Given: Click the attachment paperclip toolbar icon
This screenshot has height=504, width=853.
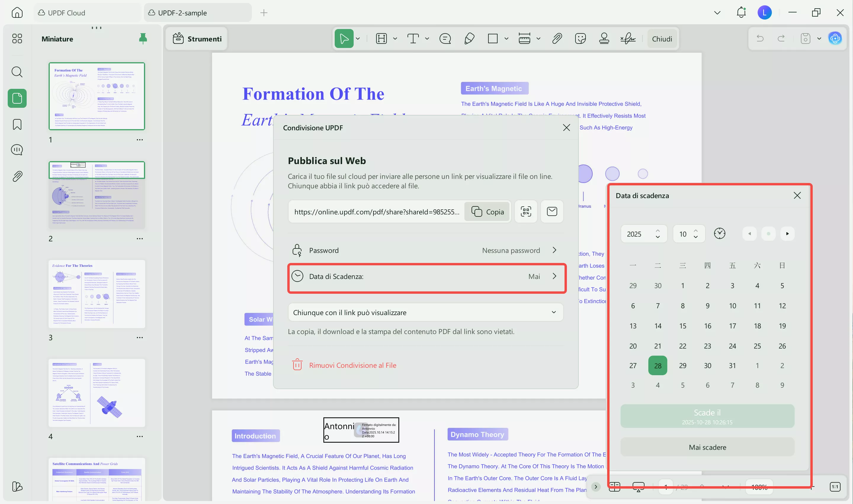Looking at the screenshot, I should (x=557, y=39).
